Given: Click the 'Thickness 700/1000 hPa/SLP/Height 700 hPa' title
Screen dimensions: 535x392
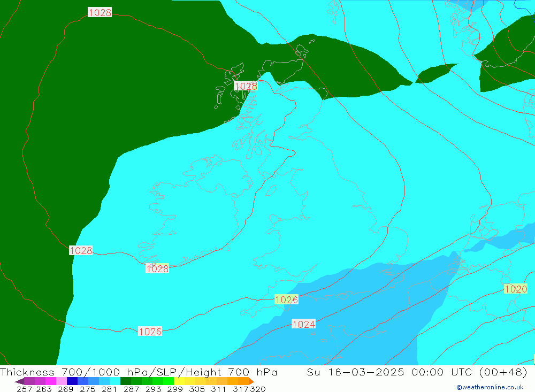Looking at the screenshot, I should (139, 372).
